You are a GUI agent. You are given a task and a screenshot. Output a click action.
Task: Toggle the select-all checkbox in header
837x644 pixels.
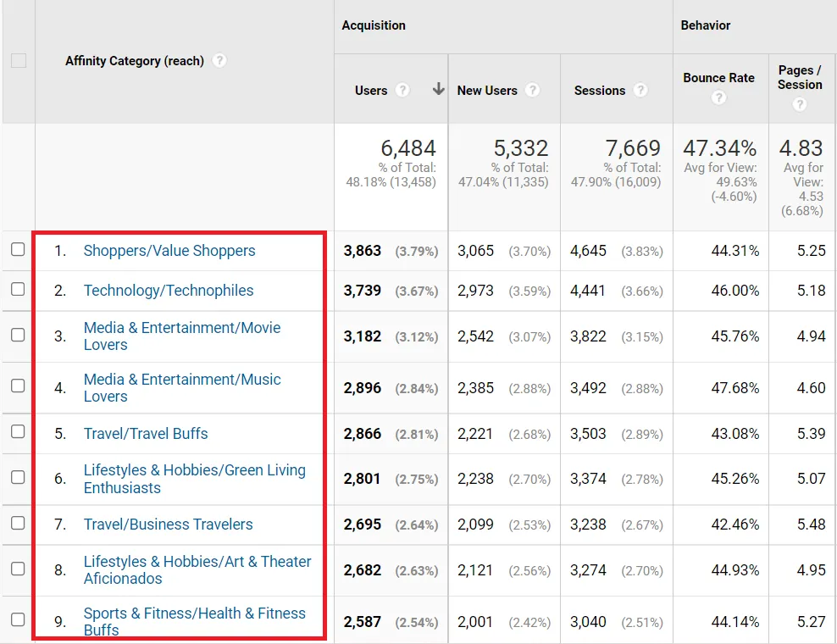19,61
